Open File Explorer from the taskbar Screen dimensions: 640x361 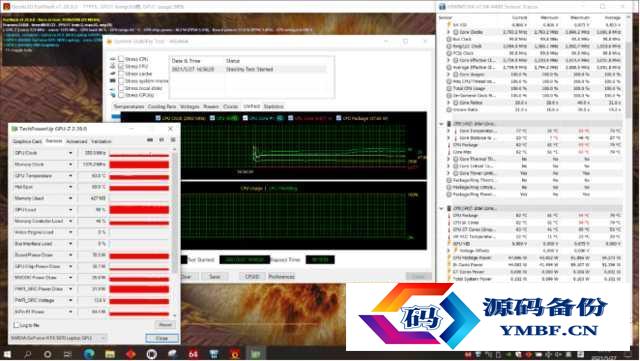pos(110,354)
